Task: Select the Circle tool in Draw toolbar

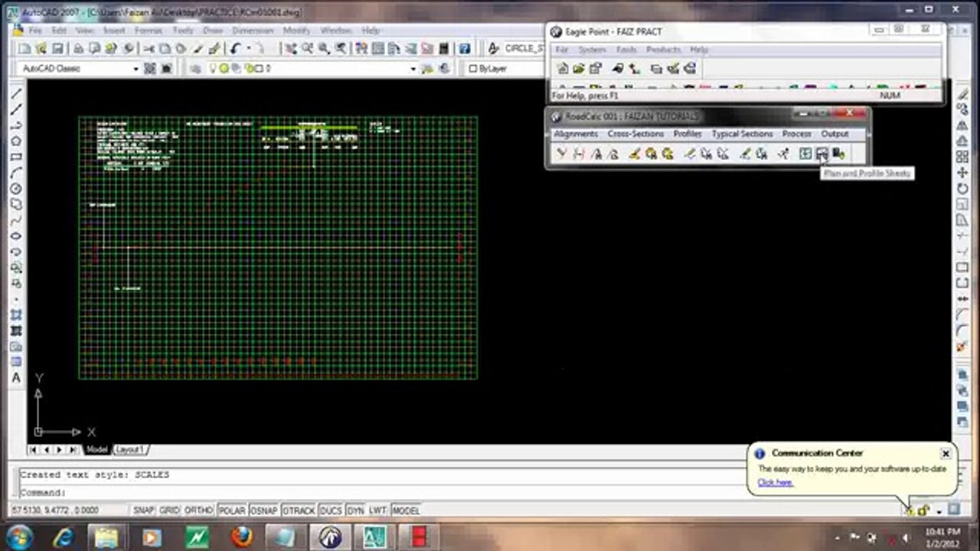Action: pos(16,189)
